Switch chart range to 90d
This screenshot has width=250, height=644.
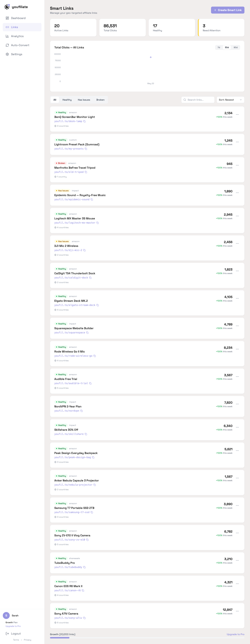coord(236,48)
